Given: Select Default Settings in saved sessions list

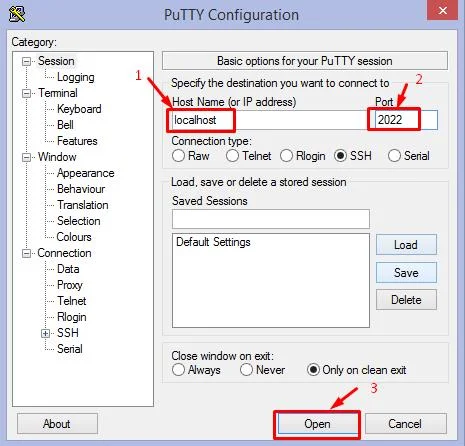Looking at the screenshot, I should 213,242.
